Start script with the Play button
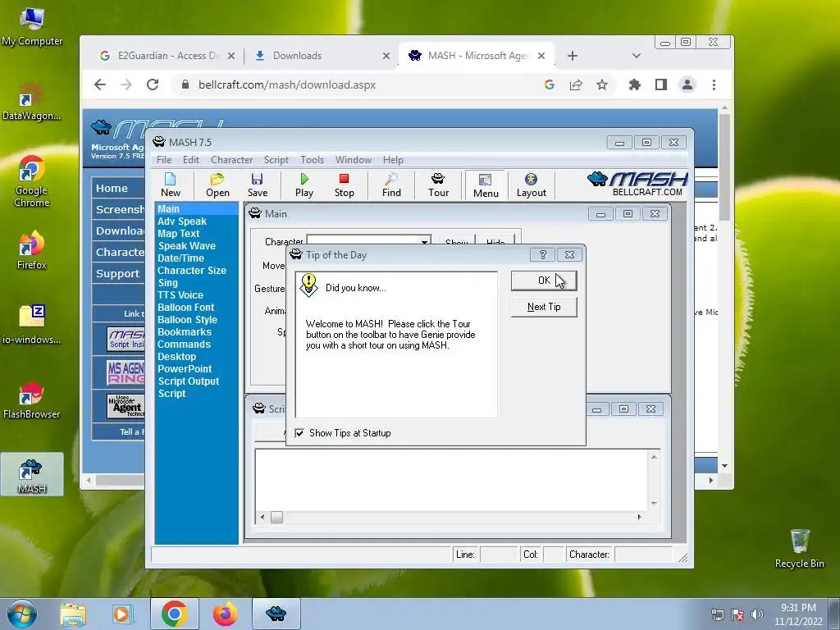 coord(304,185)
